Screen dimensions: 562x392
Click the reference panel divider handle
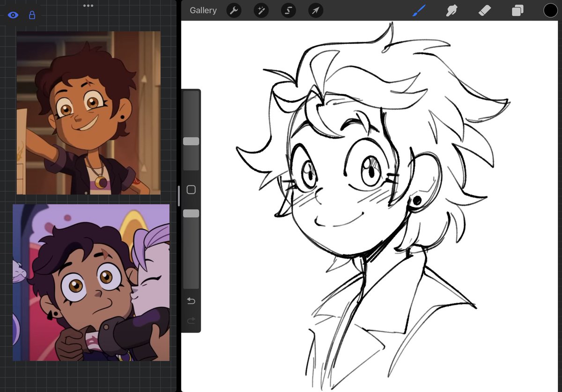pos(178,196)
